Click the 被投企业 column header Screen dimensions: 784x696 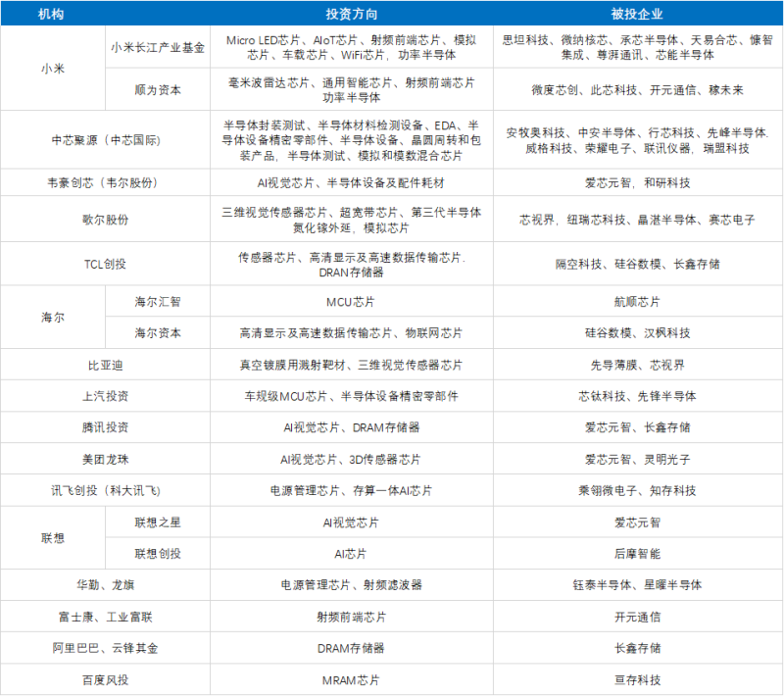point(637,15)
